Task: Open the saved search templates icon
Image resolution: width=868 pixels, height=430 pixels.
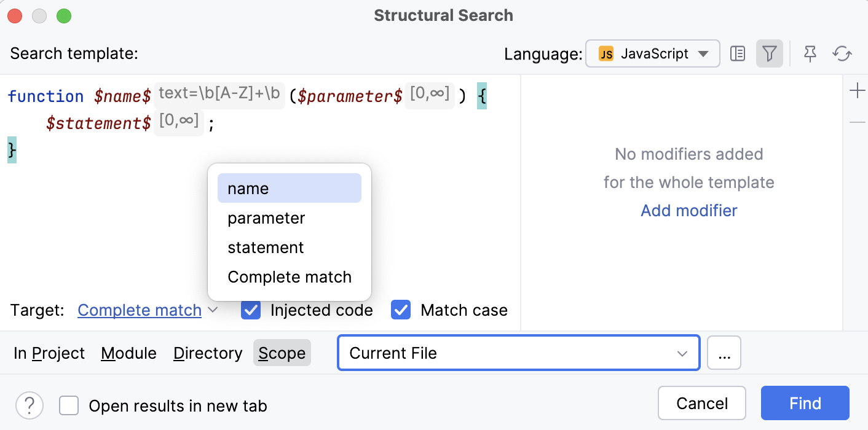Action: click(x=737, y=53)
